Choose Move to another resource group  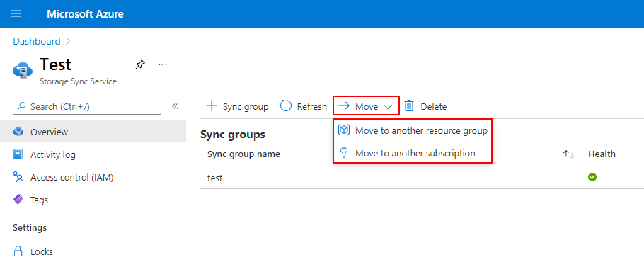pos(413,130)
